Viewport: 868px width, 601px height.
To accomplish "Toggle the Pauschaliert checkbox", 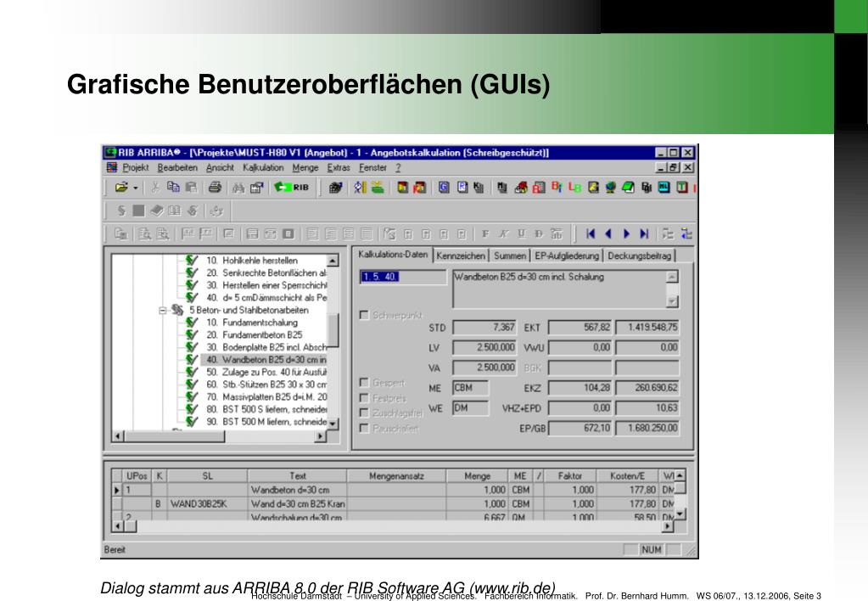I will click(364, 428).
